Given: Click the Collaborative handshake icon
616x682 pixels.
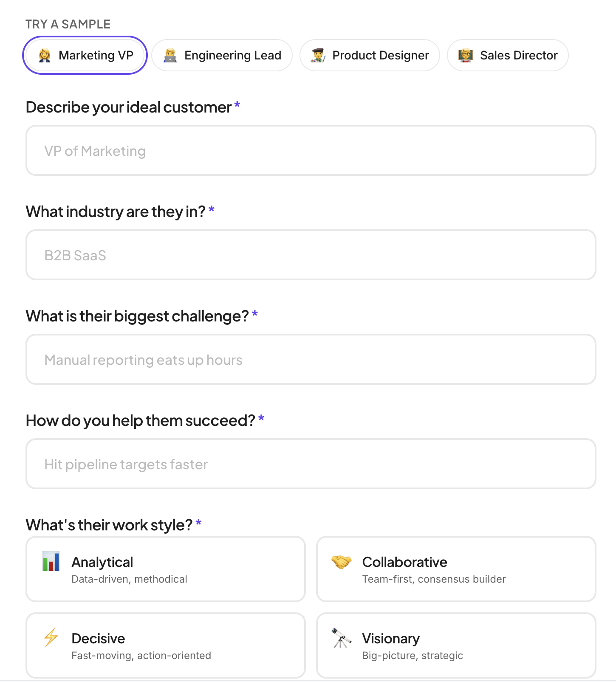Looking at the screenshot, I should [x=342, y=562].
